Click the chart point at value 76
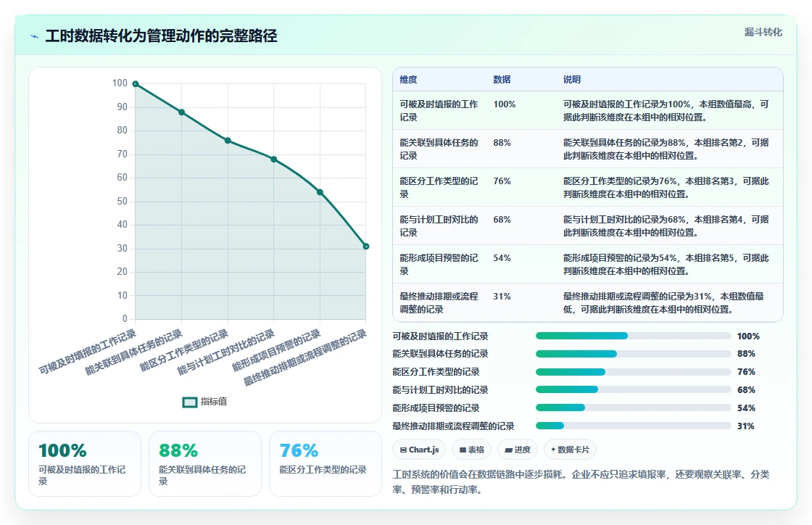The height and width of the screenshot is (525, 812). [x=228, y=140]
